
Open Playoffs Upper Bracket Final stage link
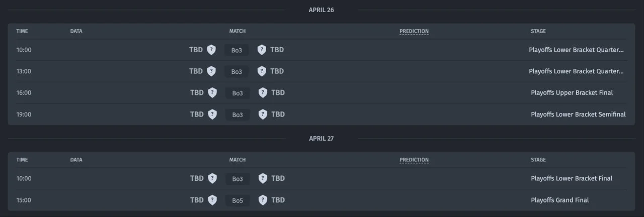(x=572, y=92)
